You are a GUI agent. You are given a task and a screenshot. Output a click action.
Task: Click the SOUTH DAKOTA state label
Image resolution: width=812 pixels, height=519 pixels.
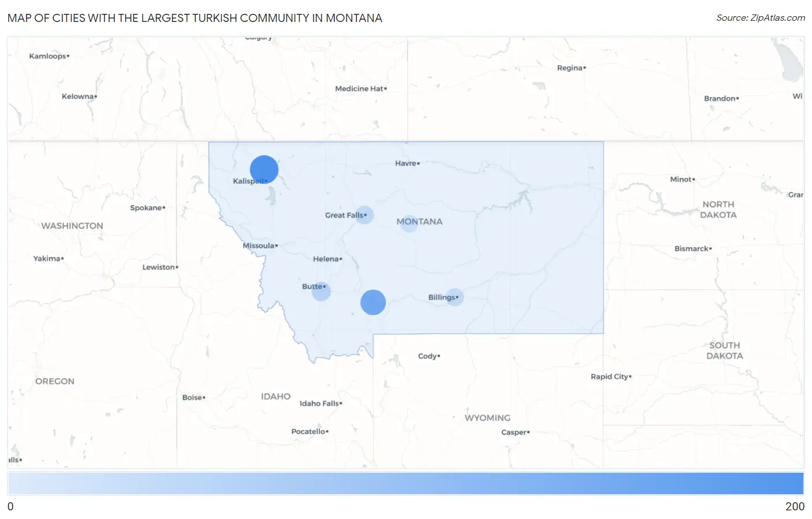pyautogui.click(x=725, y=350)
